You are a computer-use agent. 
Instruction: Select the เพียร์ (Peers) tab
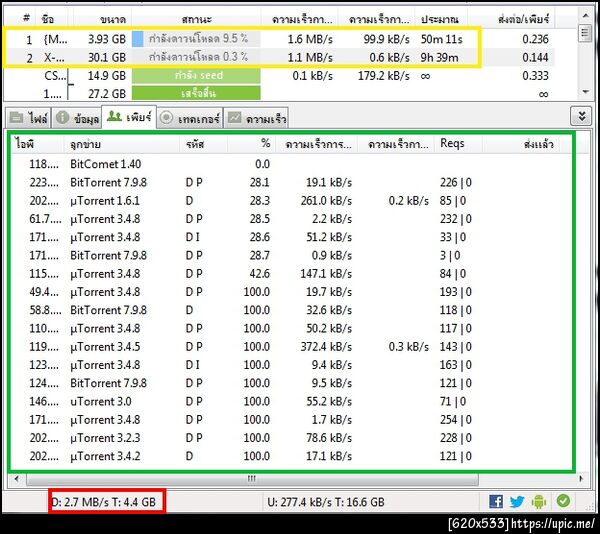pyautogui.click(x=129, y=117)
